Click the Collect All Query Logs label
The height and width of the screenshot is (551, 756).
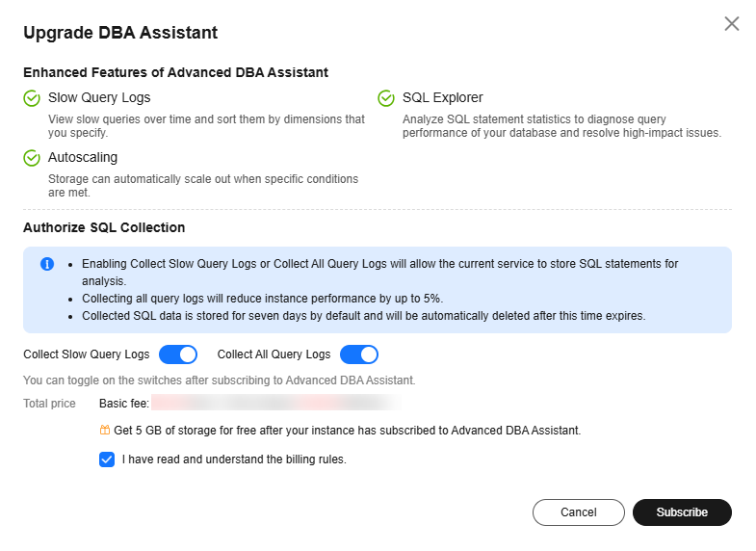(274, 354)
